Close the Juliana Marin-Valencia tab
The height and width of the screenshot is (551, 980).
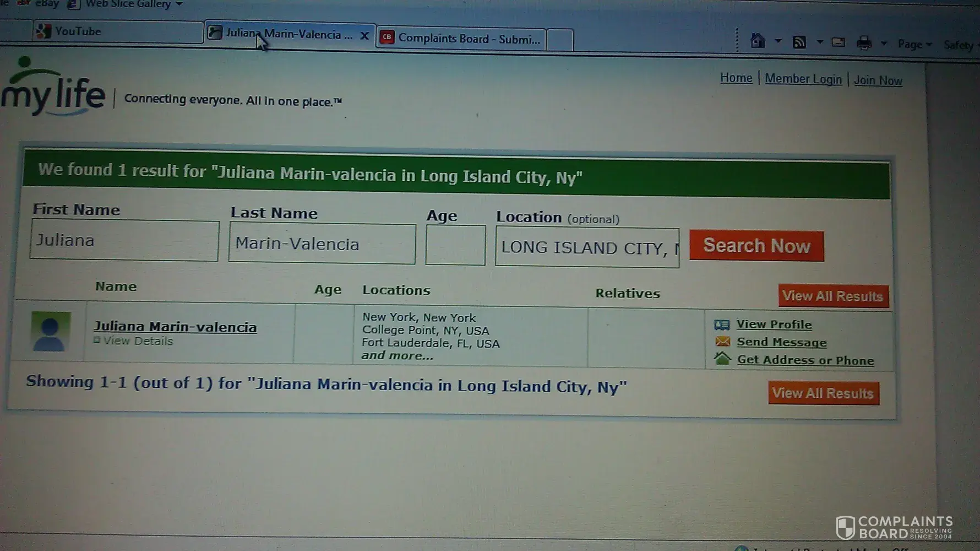pyautogui.click(x=364, y=36)
